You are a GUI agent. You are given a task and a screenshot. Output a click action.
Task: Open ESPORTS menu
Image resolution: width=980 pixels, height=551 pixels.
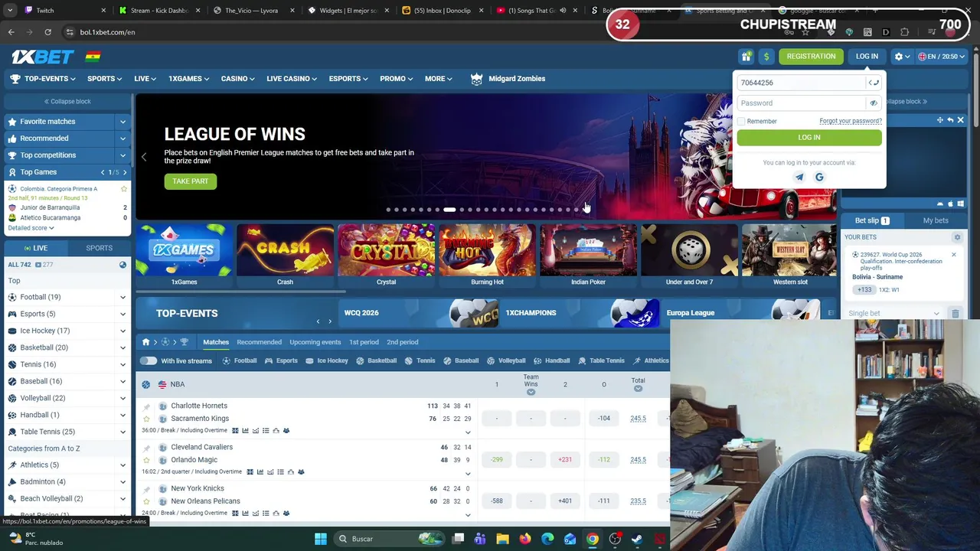tap(348, 79)
